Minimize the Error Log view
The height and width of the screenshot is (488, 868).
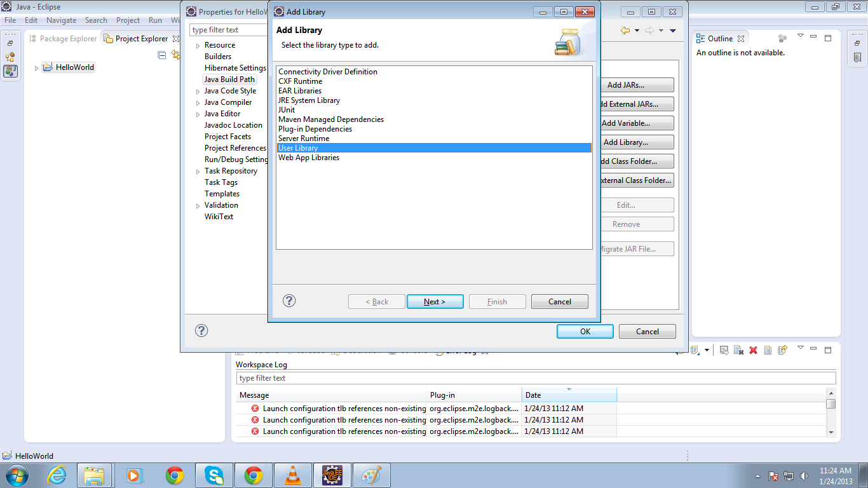815,348
